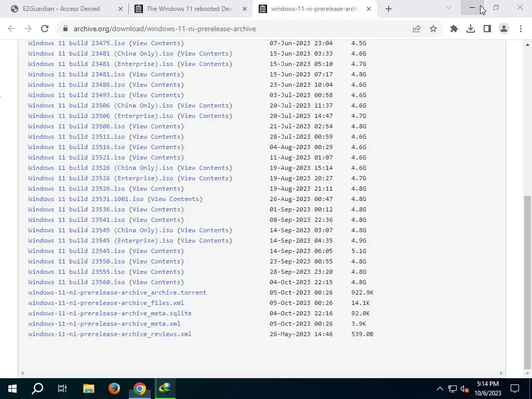Download Windows 11 build 23555.iso

[76, 272]
